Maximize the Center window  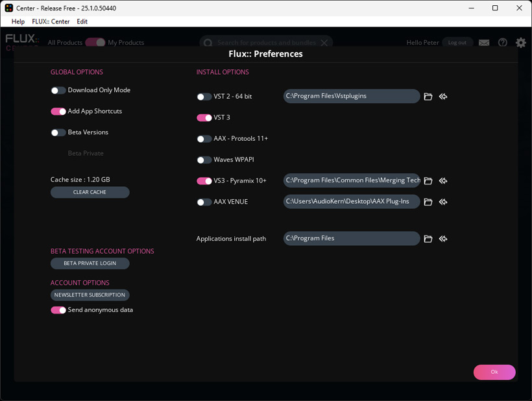coord(495,8)
